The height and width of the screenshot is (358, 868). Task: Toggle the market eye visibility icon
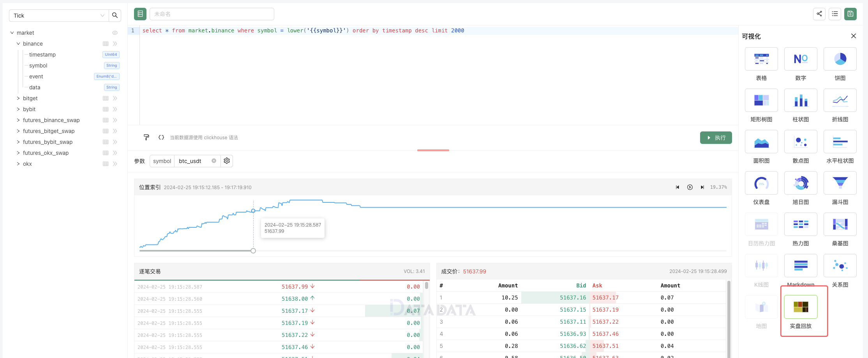point(115,33)
